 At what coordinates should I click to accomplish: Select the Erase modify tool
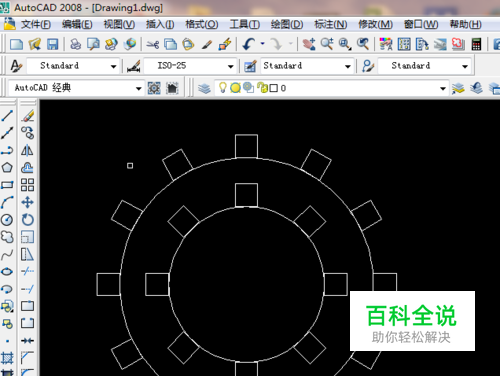(28, 116)
